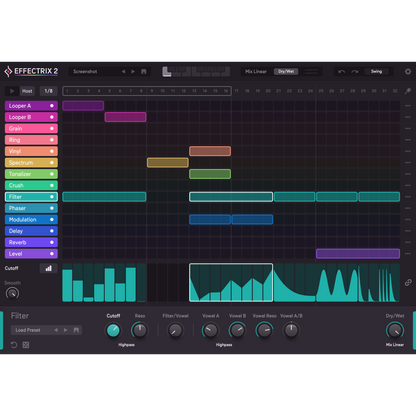Toggle the Grain effect on/off dot
Screen dimensions: 416x416
coord(52,128)
